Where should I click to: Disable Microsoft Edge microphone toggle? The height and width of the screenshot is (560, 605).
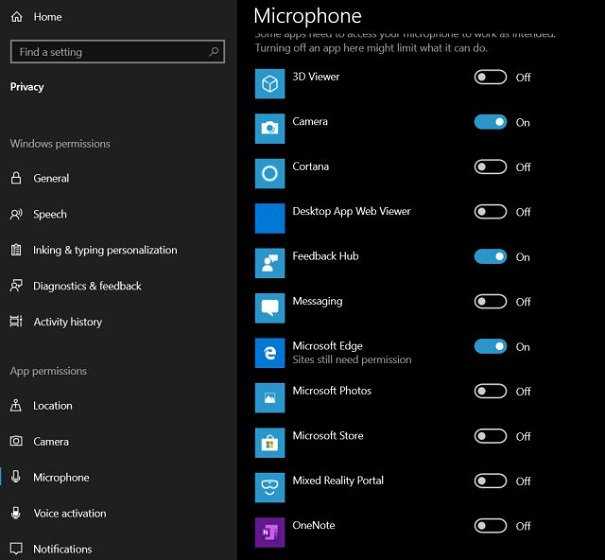(x=490, y=347)
